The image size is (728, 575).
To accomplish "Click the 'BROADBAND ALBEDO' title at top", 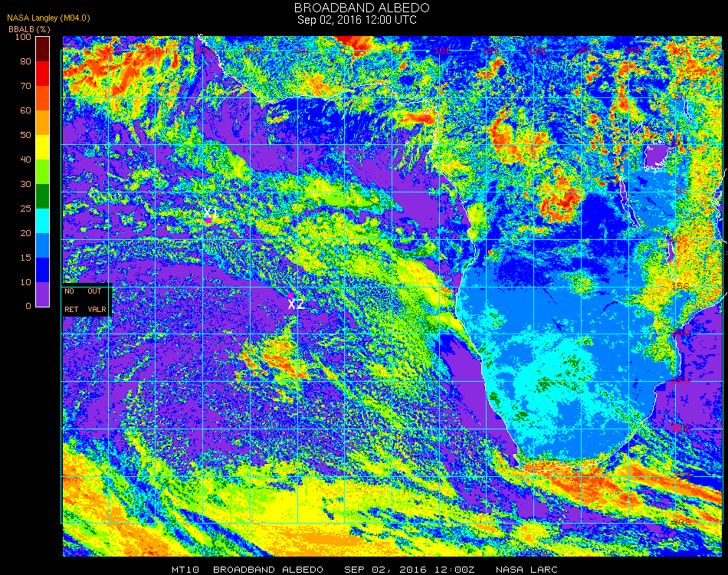I will coord(362,8).
